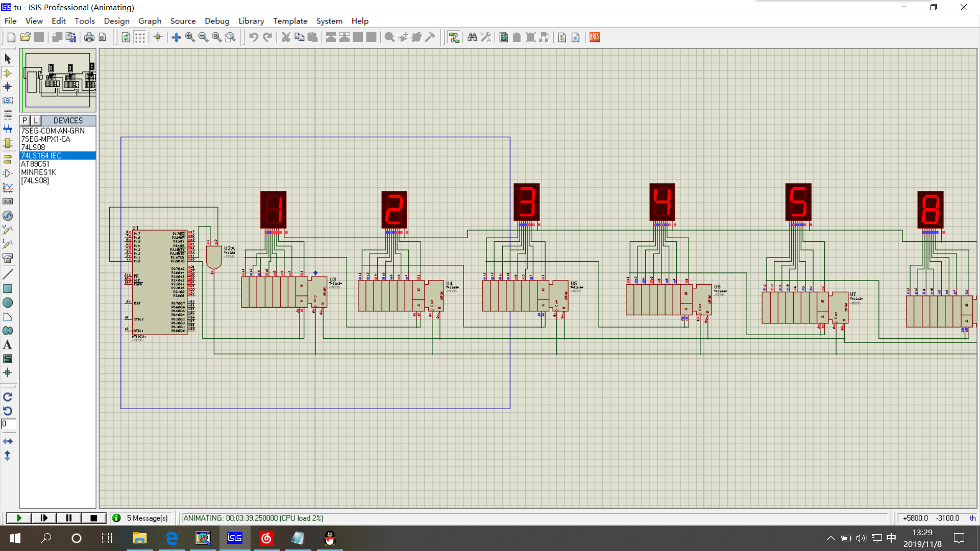
Task: Click the Redraw Display icon
Action: click(x=126, y=37)
